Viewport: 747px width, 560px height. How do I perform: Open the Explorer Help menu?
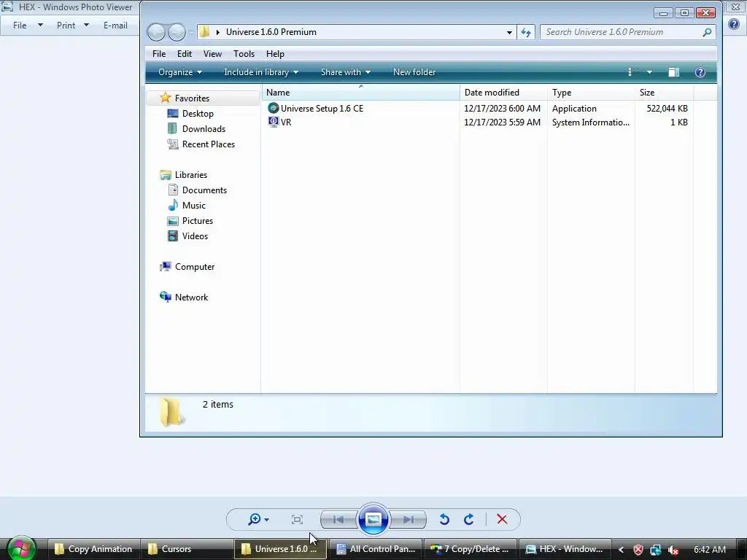click(275, 54)
